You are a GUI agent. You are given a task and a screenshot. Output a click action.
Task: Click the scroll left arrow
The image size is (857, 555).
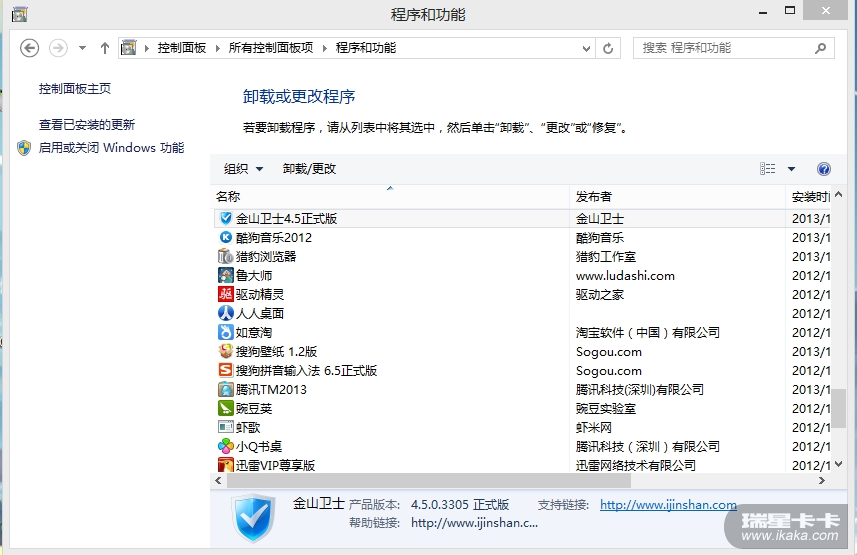(219, 481)
